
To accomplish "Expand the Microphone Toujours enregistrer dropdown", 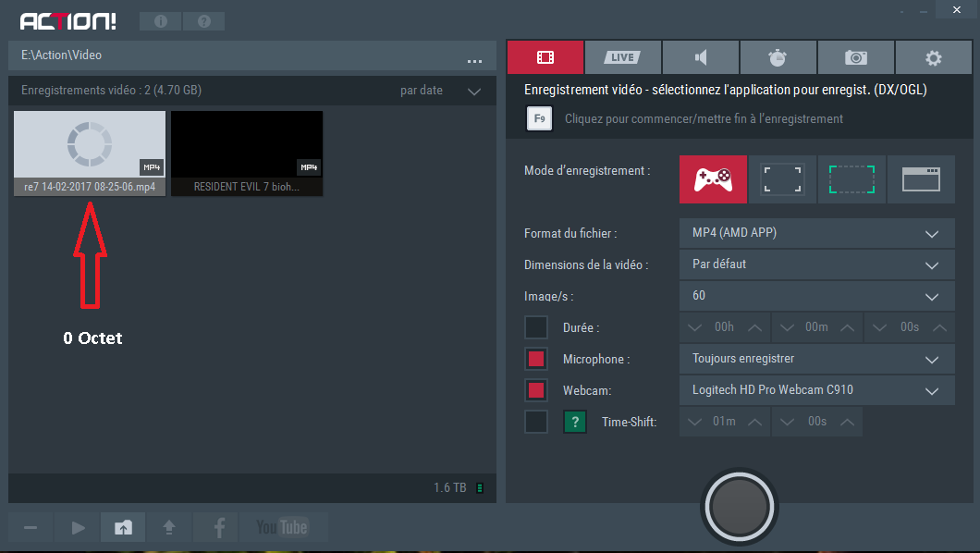I will (x=817, y=359).
